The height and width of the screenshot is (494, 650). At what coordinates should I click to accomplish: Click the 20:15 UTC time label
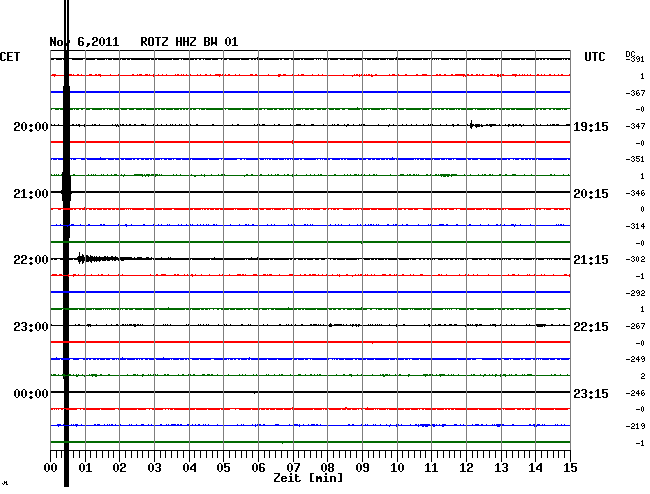591,194
